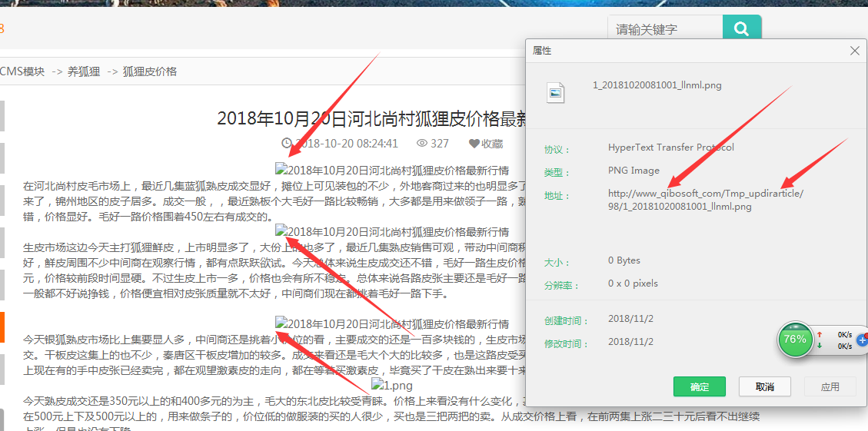868x431 pixels.
Task: Close the 属性 dialog with the X
Action: (x=854, y=51)
